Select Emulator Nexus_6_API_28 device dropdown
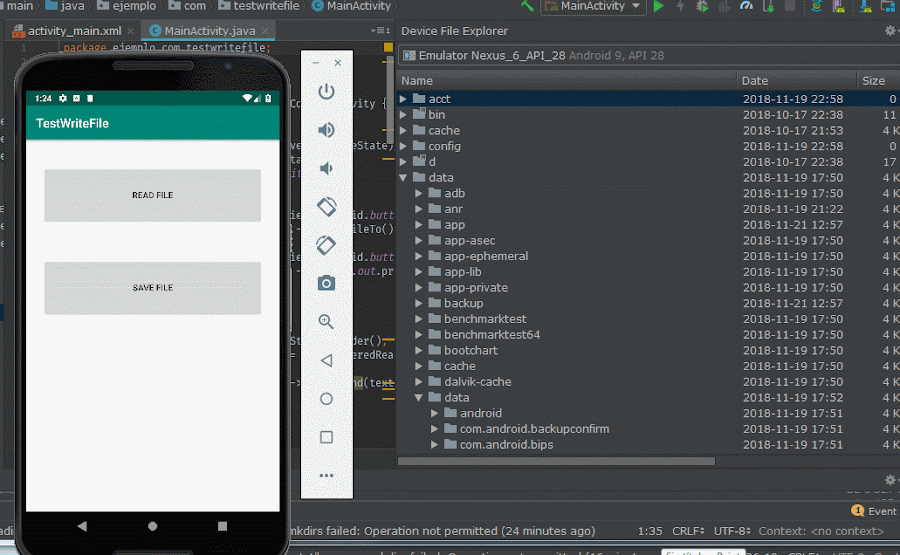Screen dimensions: 900x555 649,55
